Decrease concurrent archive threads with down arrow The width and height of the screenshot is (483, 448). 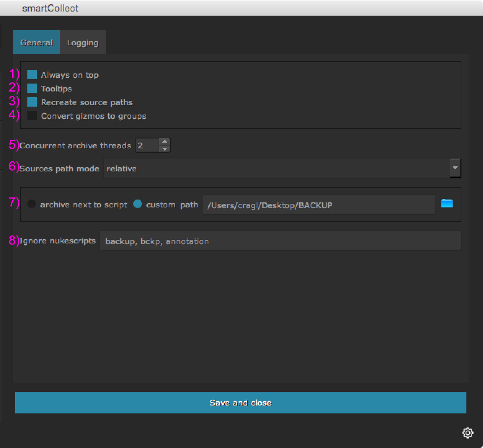[x=165, y=149]
